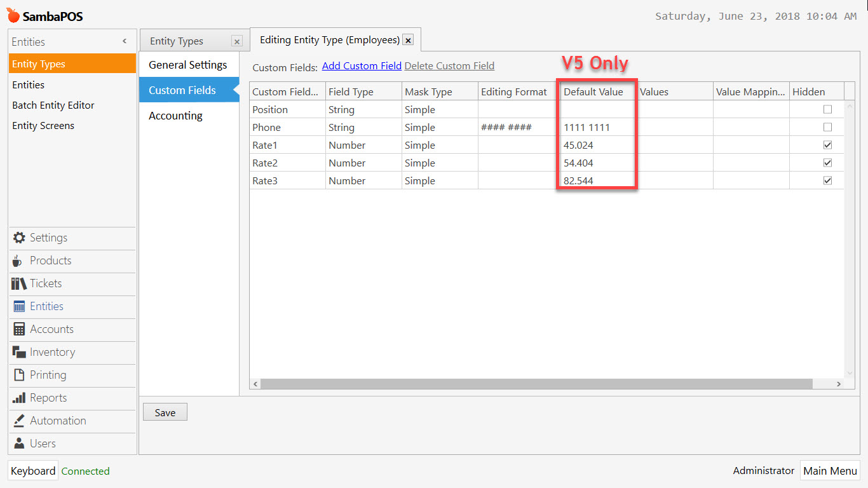This screenshot has width=868, height=488.
Task: Open the Settings section
Action: point(48,238)
